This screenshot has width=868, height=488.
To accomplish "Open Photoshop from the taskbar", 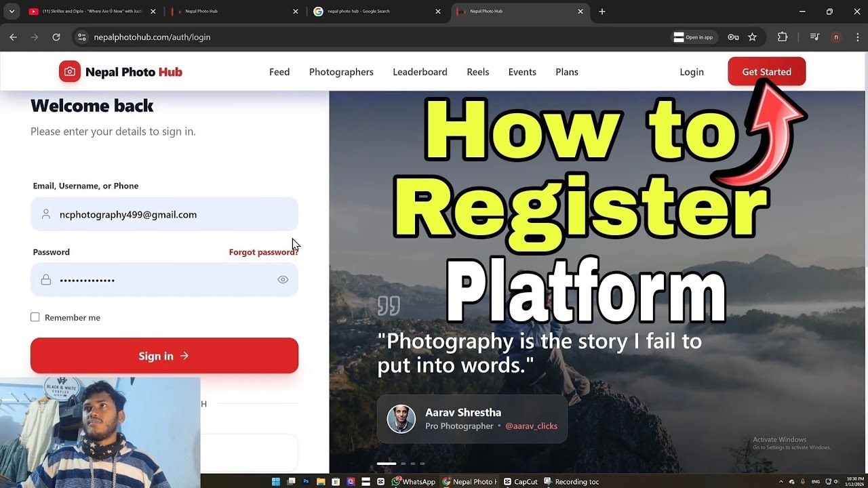I will point(306,482).
